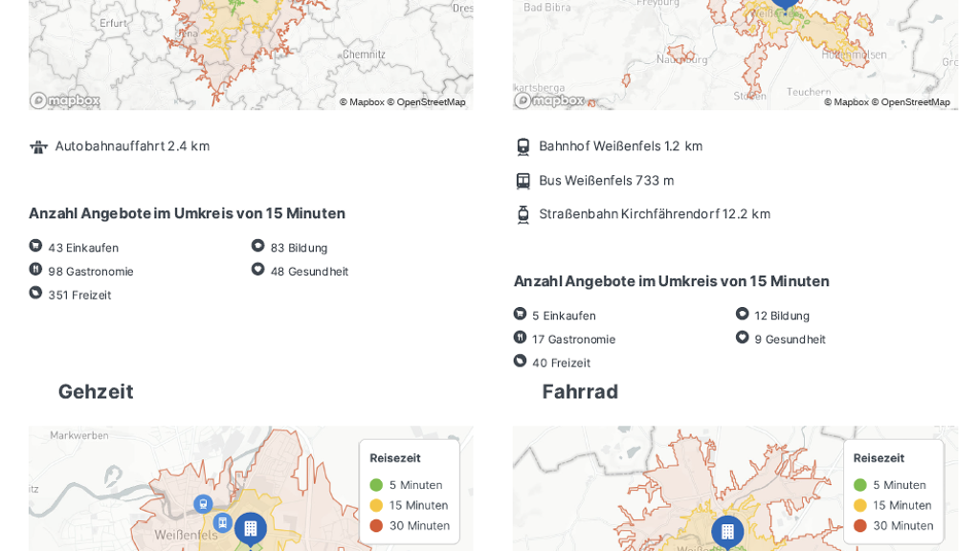The image size is (980, 551).
Task: Click the Autobahnauffahrt highway icon
Action: click(x=38, y=146)
